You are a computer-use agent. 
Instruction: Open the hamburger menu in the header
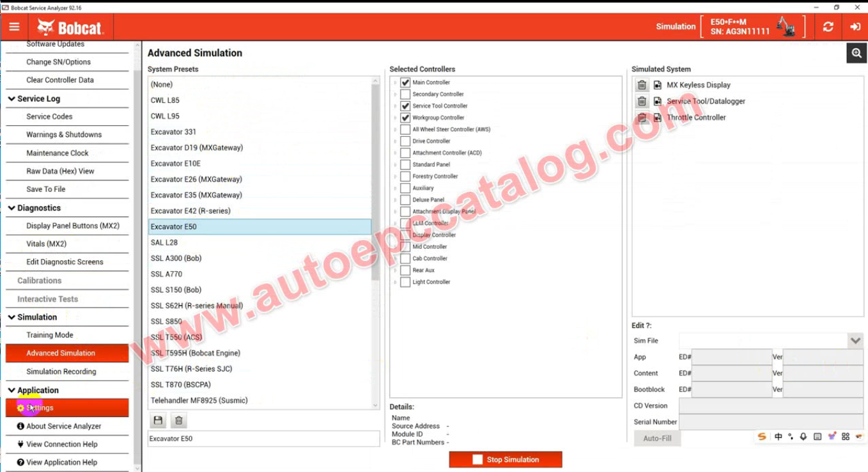point(14,27)
